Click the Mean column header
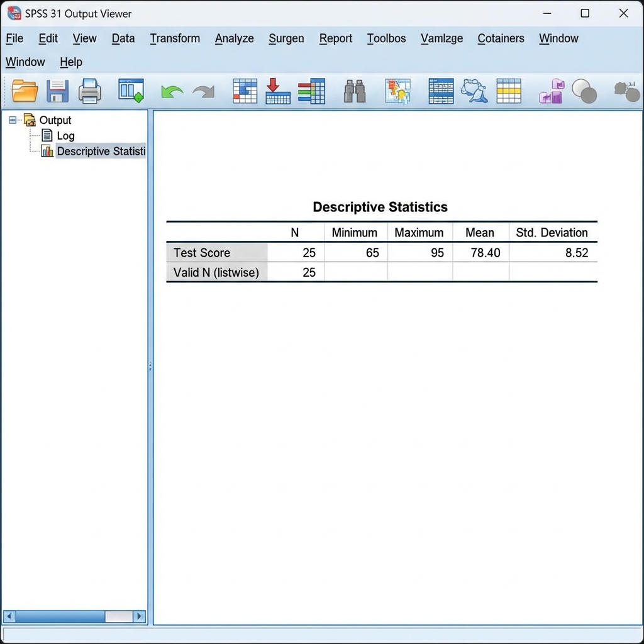This screenshot has width=644, height=644. point(480,233)
